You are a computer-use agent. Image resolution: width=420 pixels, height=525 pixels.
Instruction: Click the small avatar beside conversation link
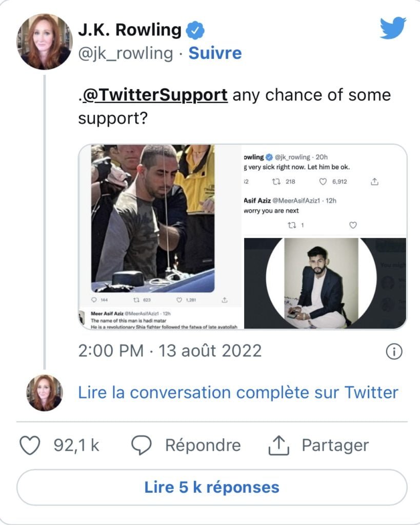(x=45, y=393)
